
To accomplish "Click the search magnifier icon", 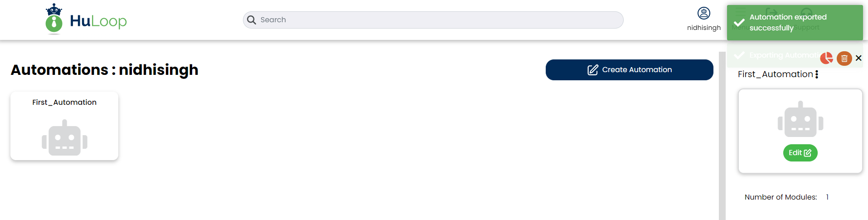I will tap(252, 20).
